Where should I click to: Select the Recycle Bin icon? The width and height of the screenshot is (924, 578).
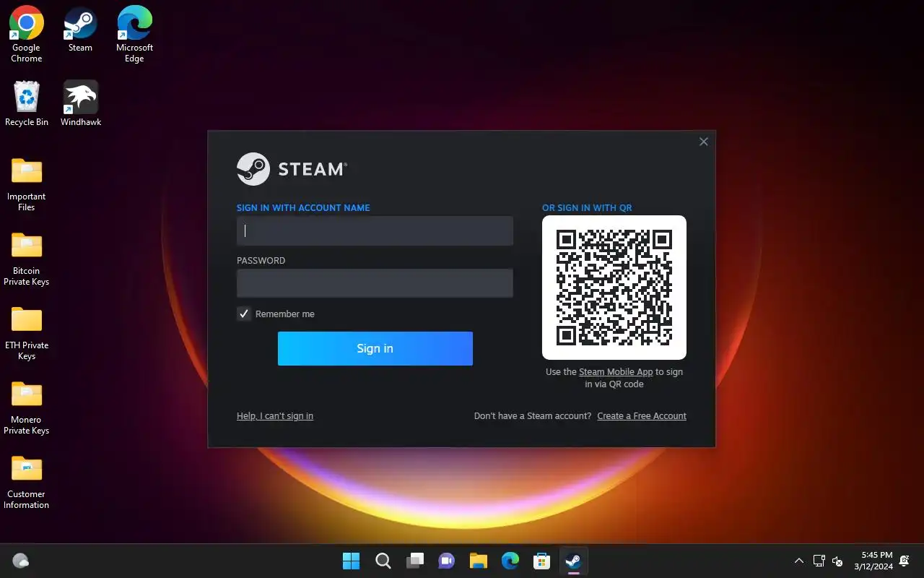click(27, 103)
